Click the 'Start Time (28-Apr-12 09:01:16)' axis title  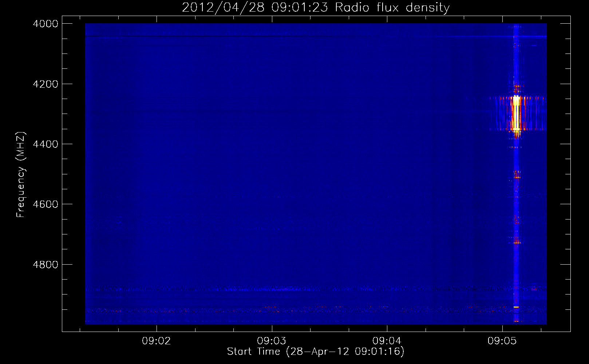coord(316,351)
